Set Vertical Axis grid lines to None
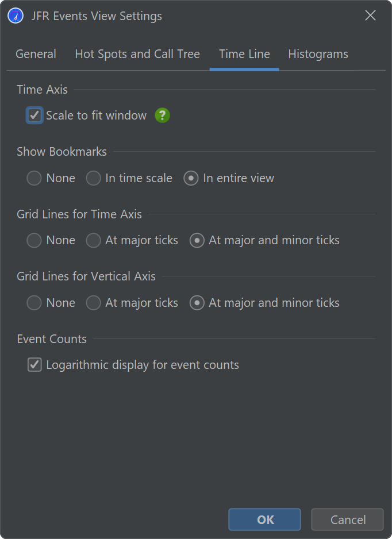 point(34,303)
